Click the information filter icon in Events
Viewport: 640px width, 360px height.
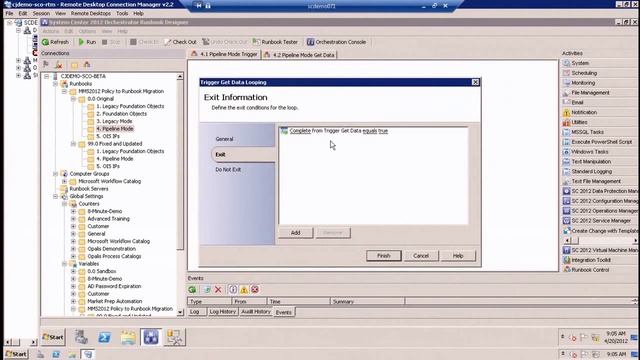click(233, 289)
